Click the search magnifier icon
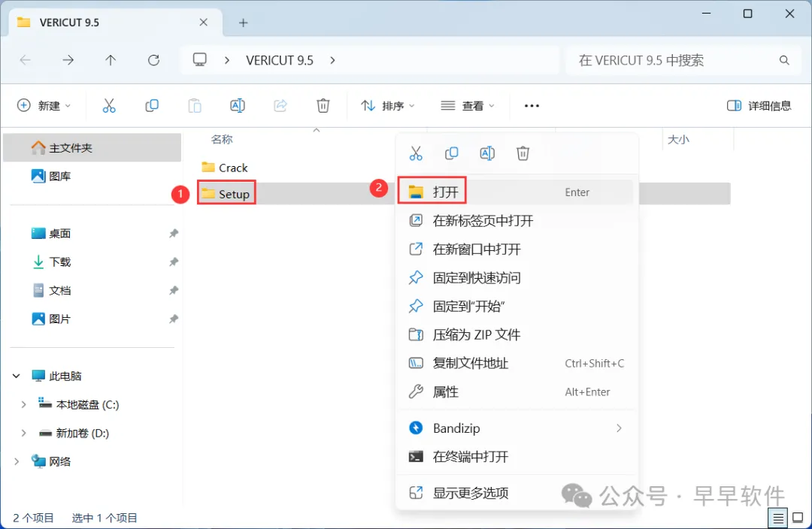The image size is (812, 529). click(x=784, y=61)
